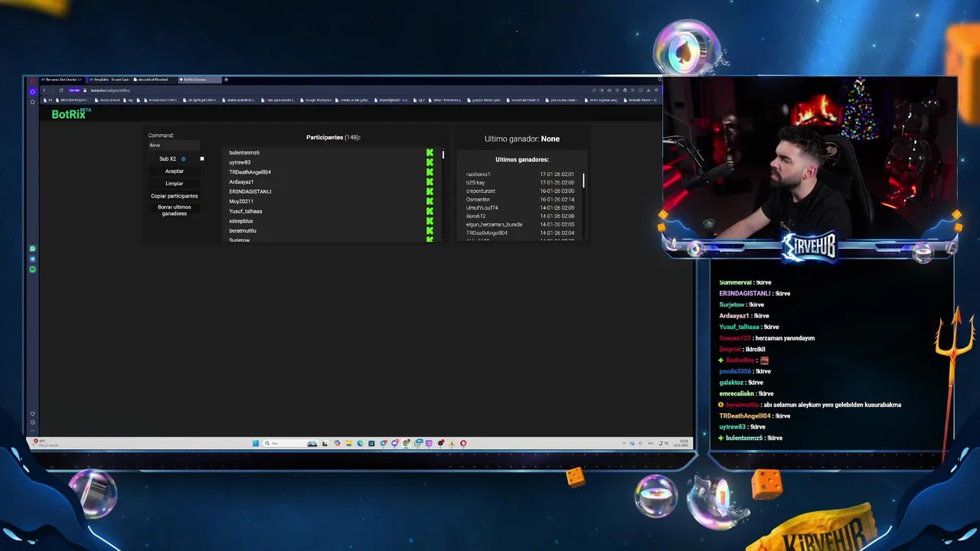Click the 17-01-26 02:01 winner timestamp
The height and width of the screenshot is (551, 980).
click(x=557, y=174)
